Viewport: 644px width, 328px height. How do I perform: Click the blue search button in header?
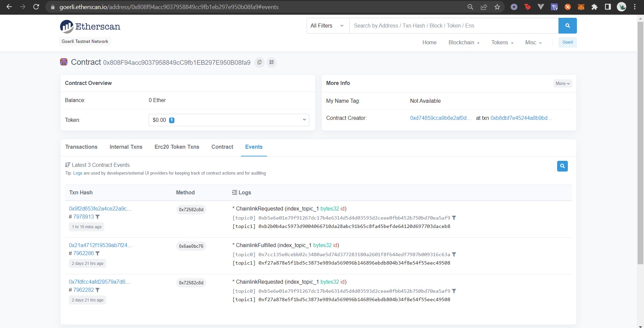pos(568,26)
